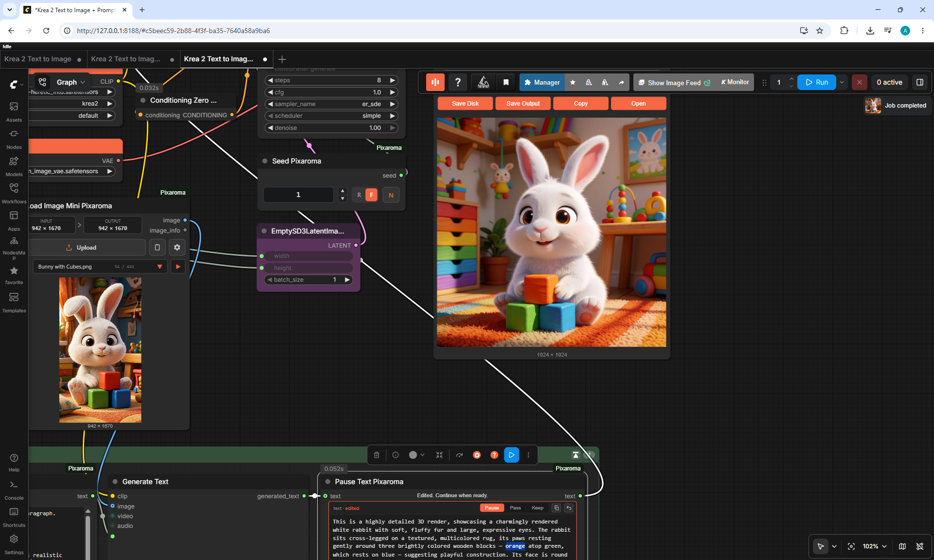
Task: Open the node color picker dropdown
Action: pyautogui.click(x=416, y=455)
